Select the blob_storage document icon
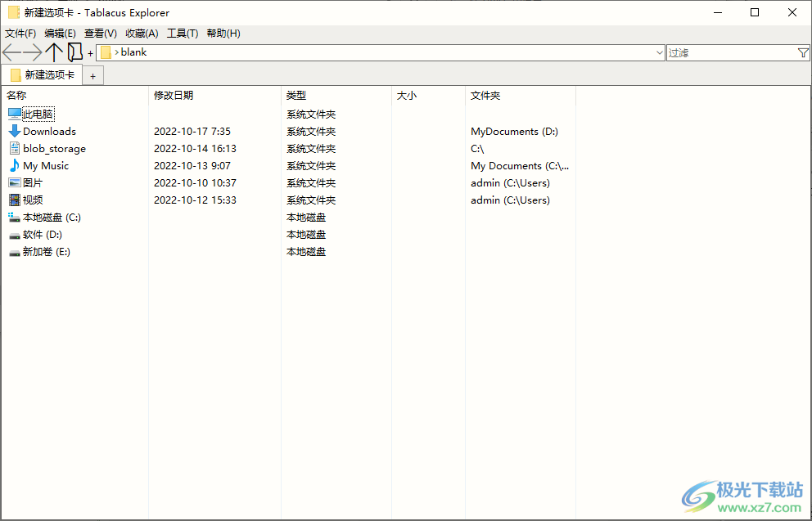Image resolution: width=812 pixels, height=521 pixels. coord(15,149)
